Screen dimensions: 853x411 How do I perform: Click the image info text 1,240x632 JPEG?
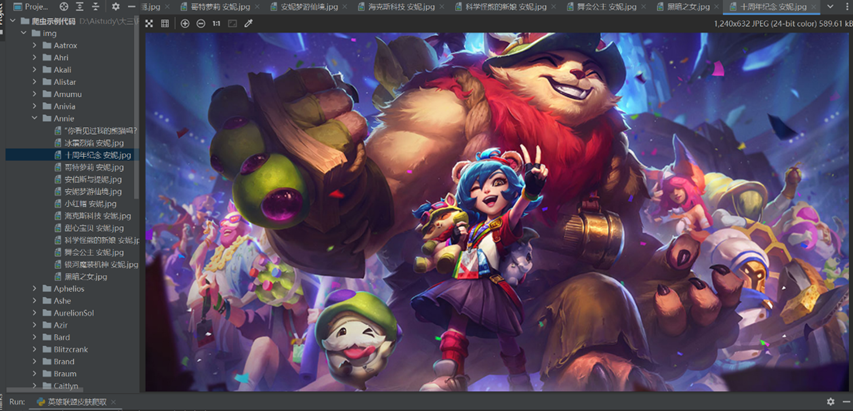pos(783,24)
